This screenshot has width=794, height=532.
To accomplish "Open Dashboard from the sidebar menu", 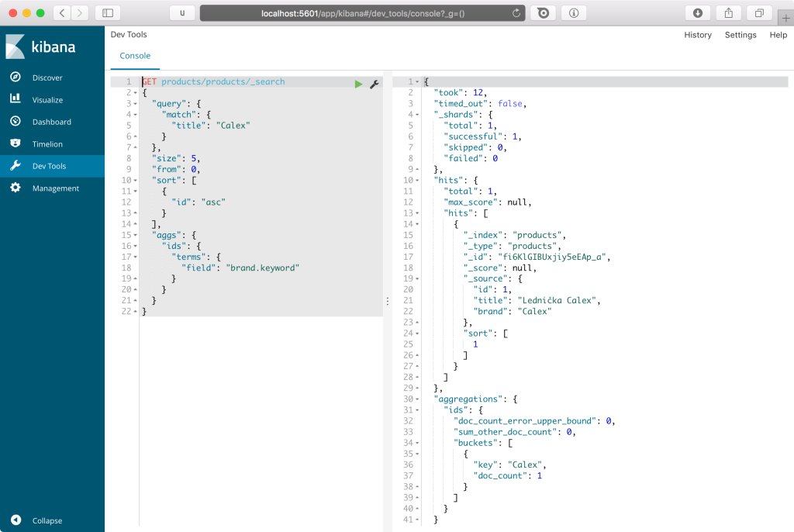I will (52, 122).
